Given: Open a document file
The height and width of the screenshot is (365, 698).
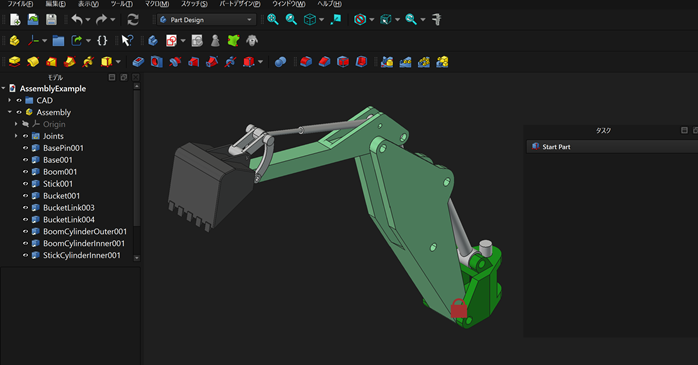Looking at the screenshot, I should click(x=33, y=20).
